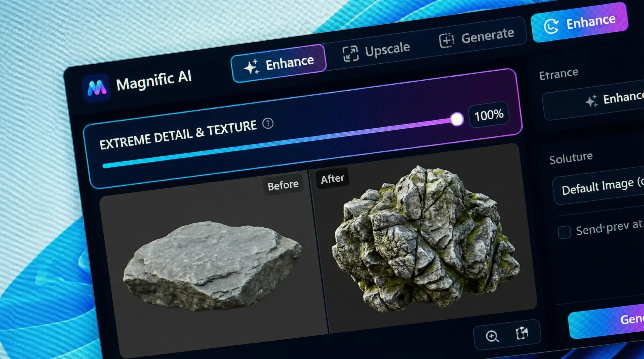This screenshot has height=359, width=644.
Task: Click the Before label badge
Action: pos(283,185)
